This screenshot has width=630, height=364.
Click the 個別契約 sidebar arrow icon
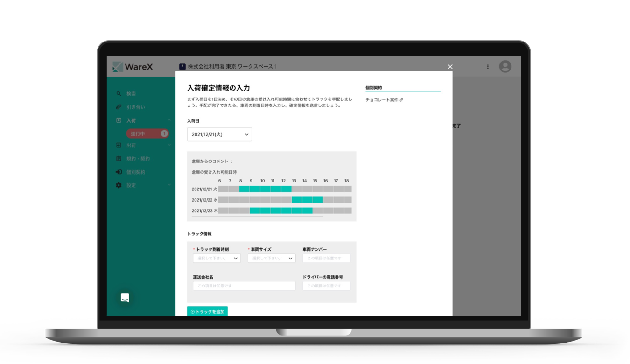point(119,172)
